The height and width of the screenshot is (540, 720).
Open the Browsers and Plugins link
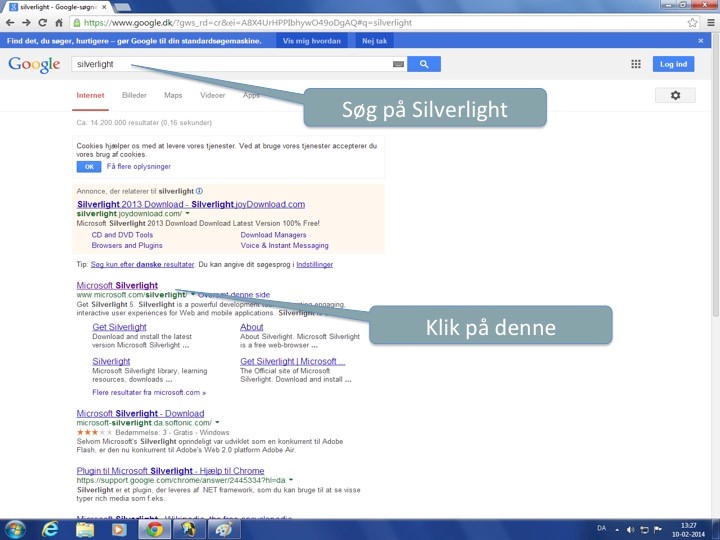pos(127,245)
